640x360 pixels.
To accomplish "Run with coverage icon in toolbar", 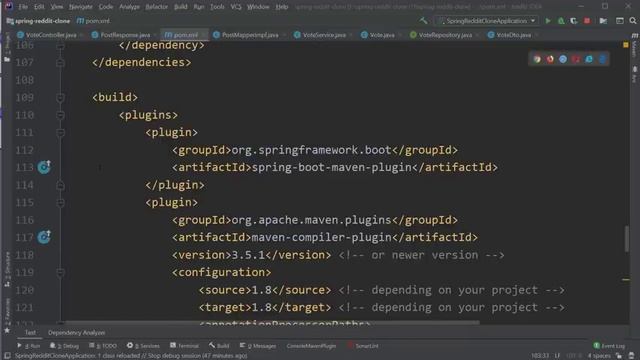I will 574,20.
